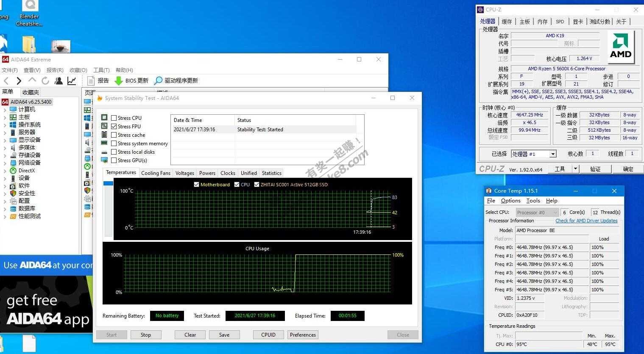
Task: Select the 安全性 shield icon in tree
Action: tap(13, 193)
